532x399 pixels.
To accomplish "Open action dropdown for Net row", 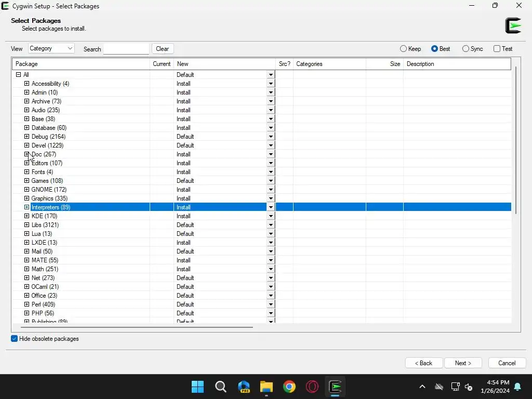I will (x=271, y=278).
